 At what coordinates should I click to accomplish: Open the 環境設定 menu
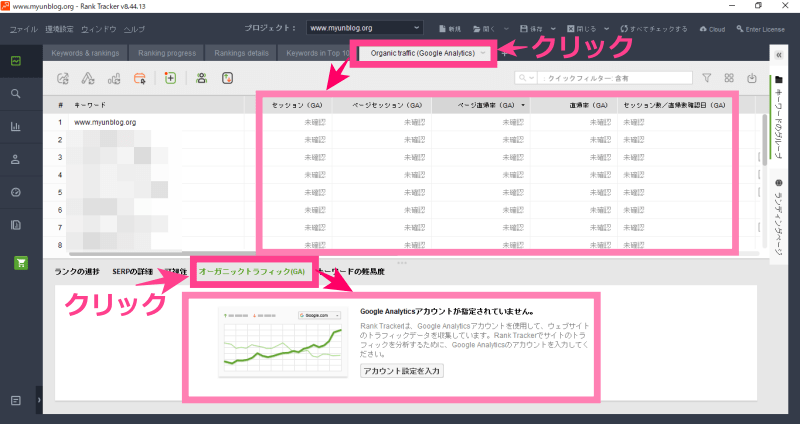pos(59,29)
